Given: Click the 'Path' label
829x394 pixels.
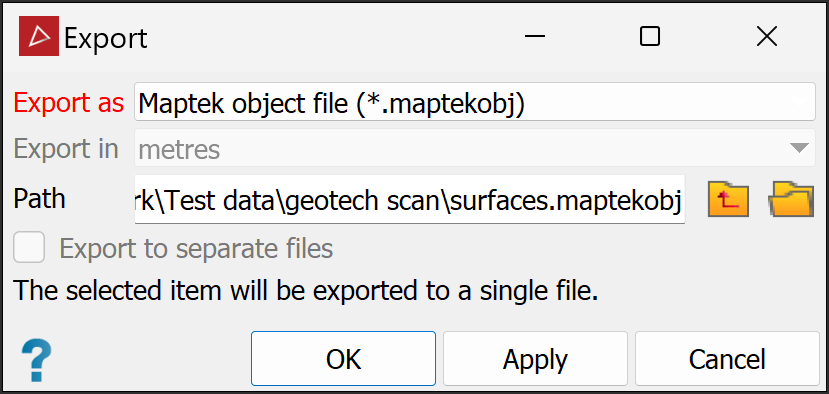Looking at the screenshot, I should 40,199.
